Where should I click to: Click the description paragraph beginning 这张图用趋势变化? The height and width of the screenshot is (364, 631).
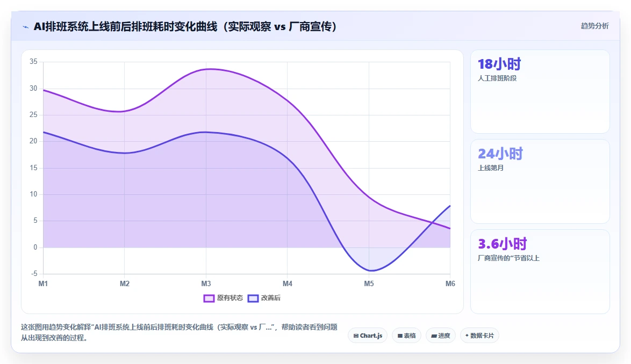click(x=179, y=332)
